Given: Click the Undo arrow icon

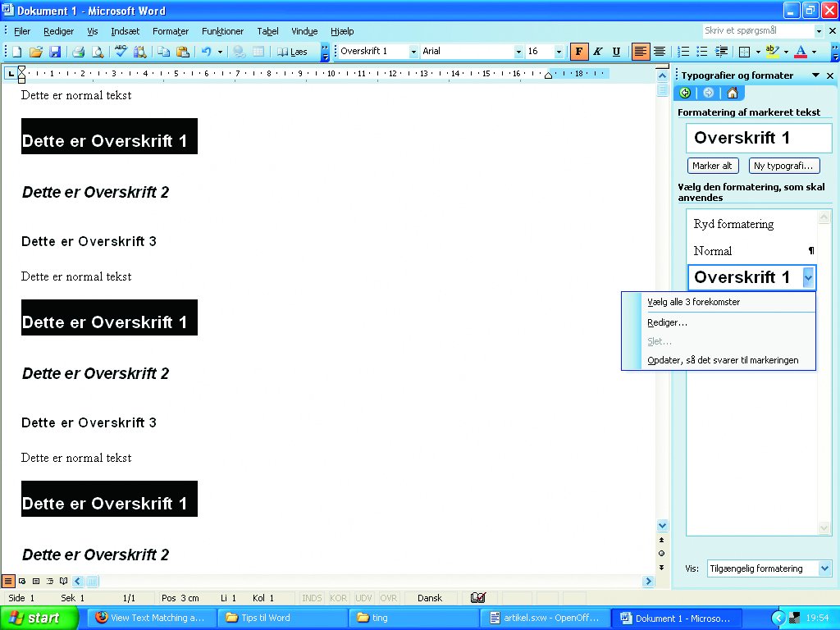Looking at the screenshot, I should click(x=206, y=52).
